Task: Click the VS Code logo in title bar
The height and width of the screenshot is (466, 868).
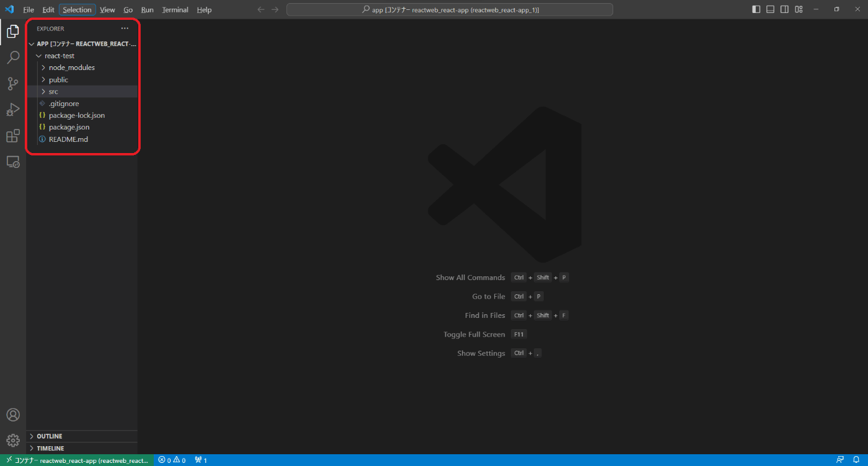Action: tap(9, 9)
